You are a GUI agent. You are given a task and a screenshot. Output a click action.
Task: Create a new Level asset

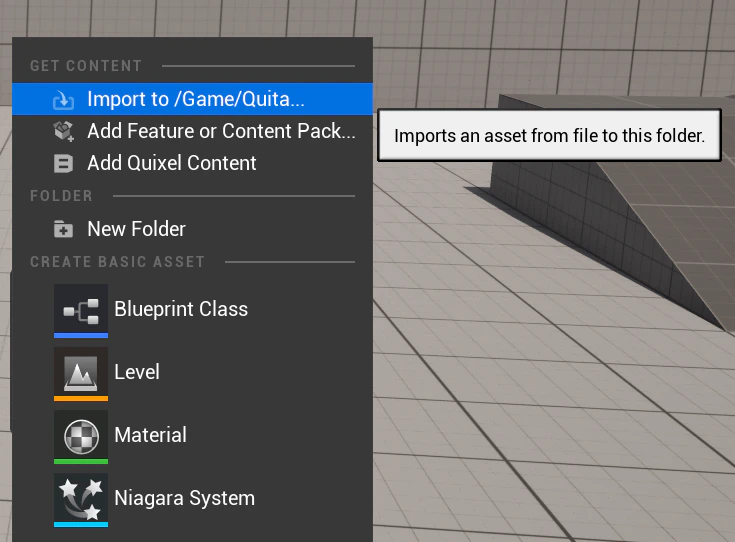click(193, 373)
